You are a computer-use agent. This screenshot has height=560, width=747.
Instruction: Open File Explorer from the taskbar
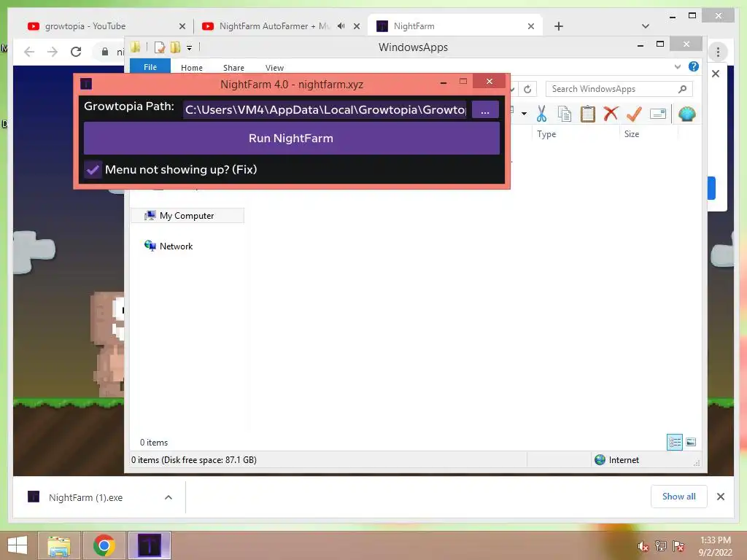58,545
